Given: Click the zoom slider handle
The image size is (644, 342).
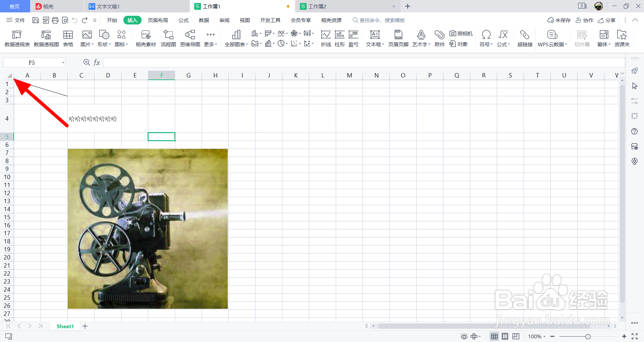Looking at the screenshot, I should tap(588, 336).
